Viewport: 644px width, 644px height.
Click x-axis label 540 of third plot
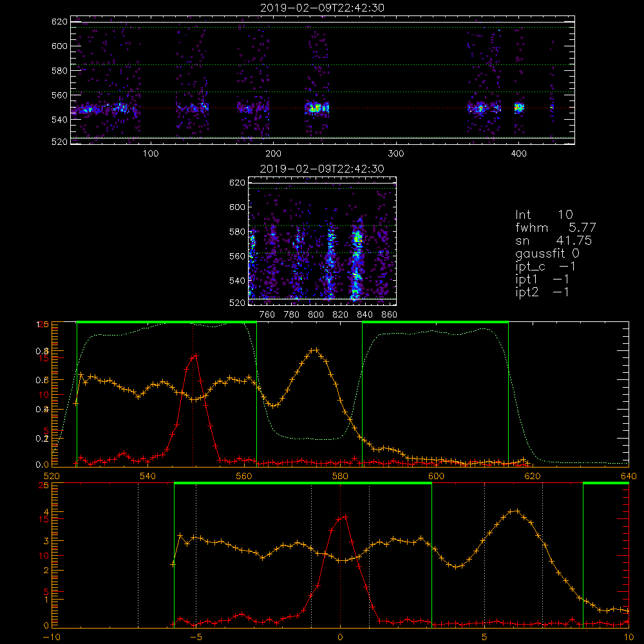[148, 476]
